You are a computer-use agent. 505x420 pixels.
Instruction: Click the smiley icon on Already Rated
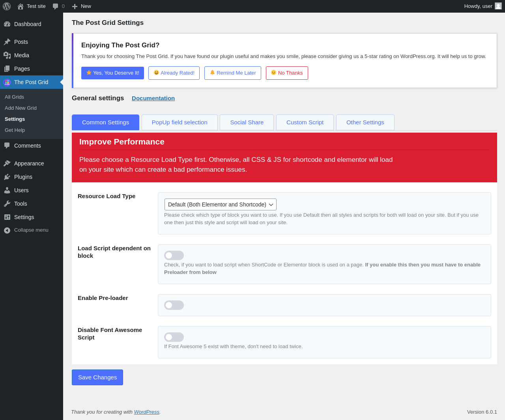pos(156,73)
